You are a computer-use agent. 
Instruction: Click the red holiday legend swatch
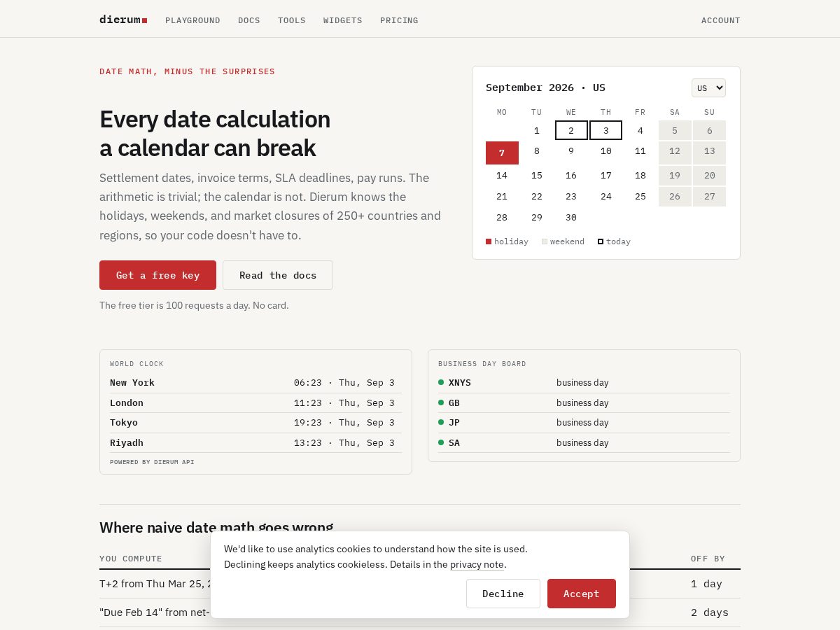(489, 241)
